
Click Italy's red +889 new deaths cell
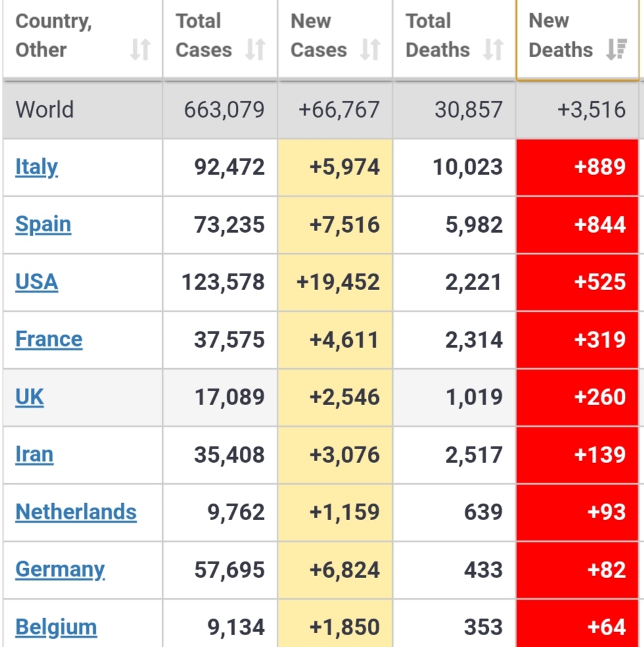(577, 167)
